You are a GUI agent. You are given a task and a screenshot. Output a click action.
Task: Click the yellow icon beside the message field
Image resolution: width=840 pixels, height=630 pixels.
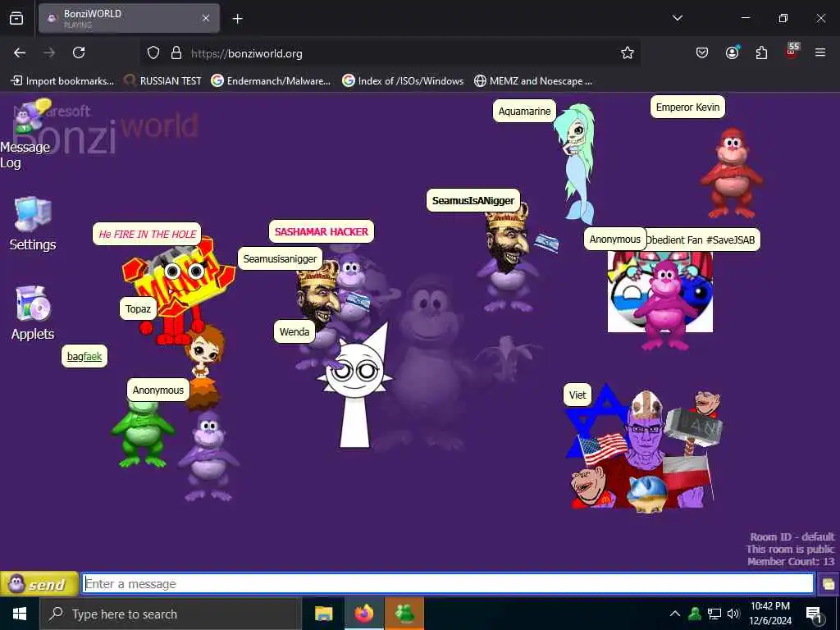pos(829,584)
